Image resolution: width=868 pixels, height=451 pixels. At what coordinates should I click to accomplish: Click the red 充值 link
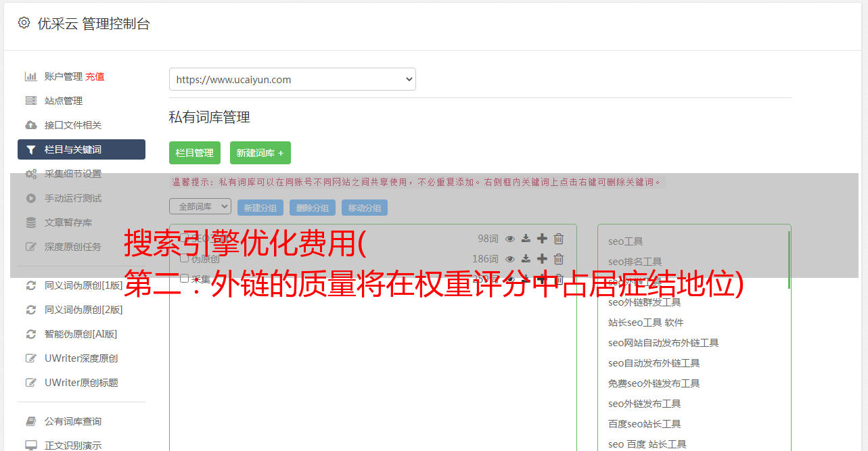tap(95, 76)
